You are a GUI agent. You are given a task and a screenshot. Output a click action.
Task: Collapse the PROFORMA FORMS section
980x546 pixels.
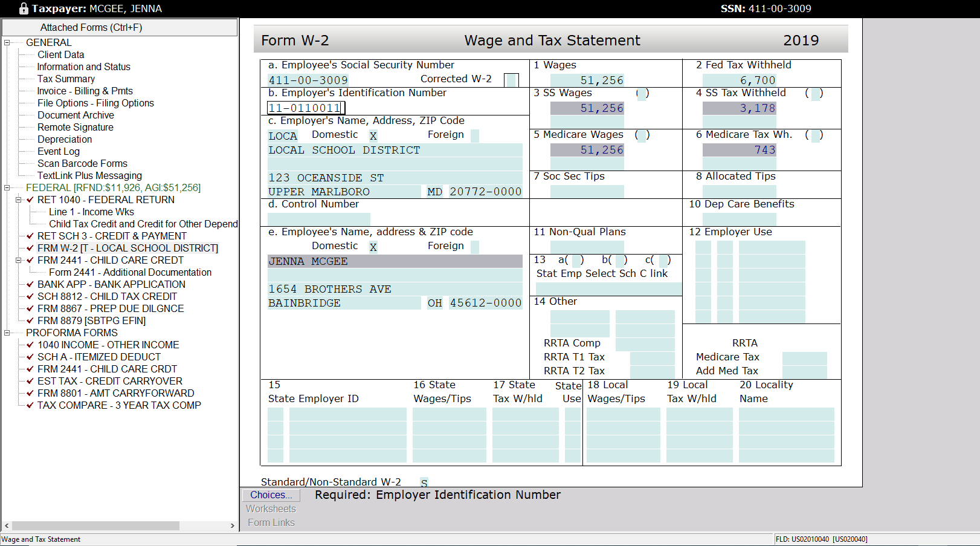pos(7,333)
